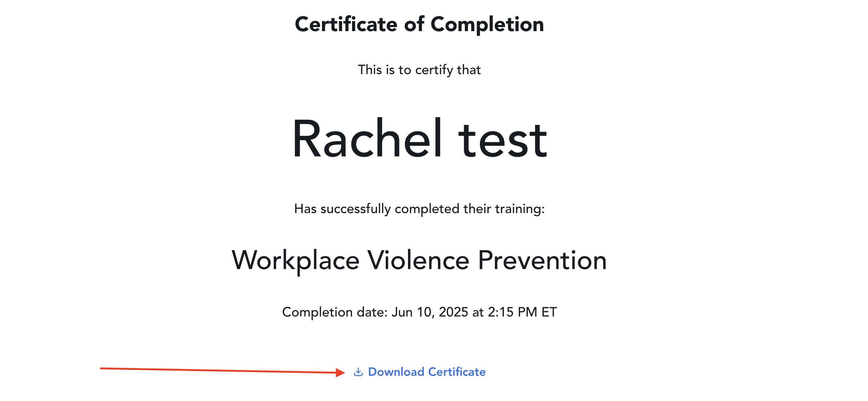
Task: Click 'Certificate' in the blue download link
Action: point(457,372)
